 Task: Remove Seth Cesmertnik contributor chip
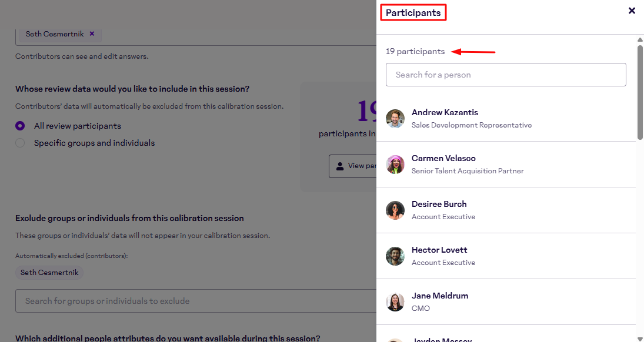(x=92, y=34)
